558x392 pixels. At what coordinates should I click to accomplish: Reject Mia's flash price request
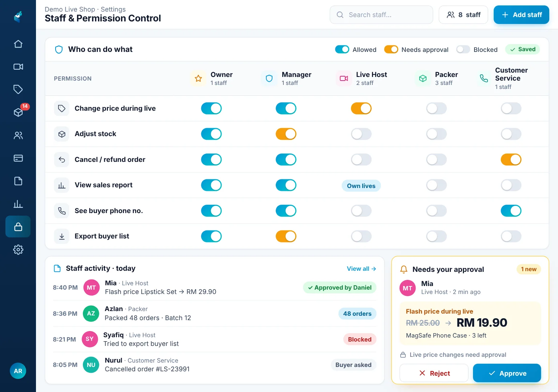click(x=434, y=373)
